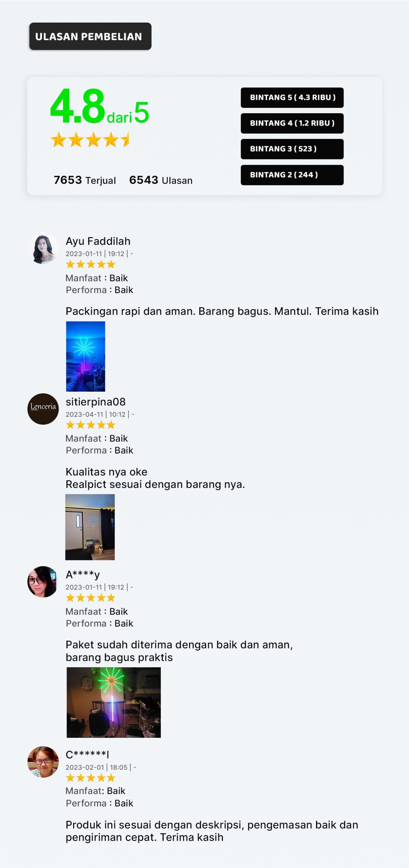This screenshot has width=409, height=868.
Task: View the blue LED firework review photo
Action: pyautogui.click(x=86, y=356)
